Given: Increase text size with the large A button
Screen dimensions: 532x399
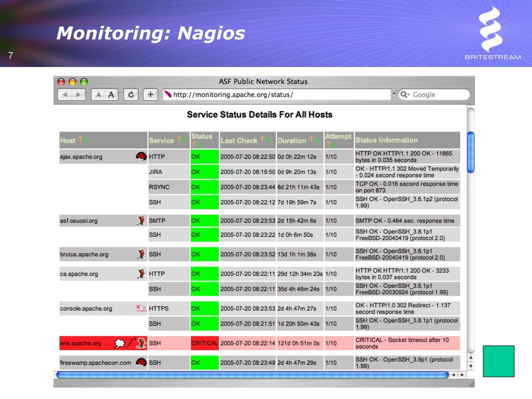Looking at the screenshot, I should (x=111, y=95).
